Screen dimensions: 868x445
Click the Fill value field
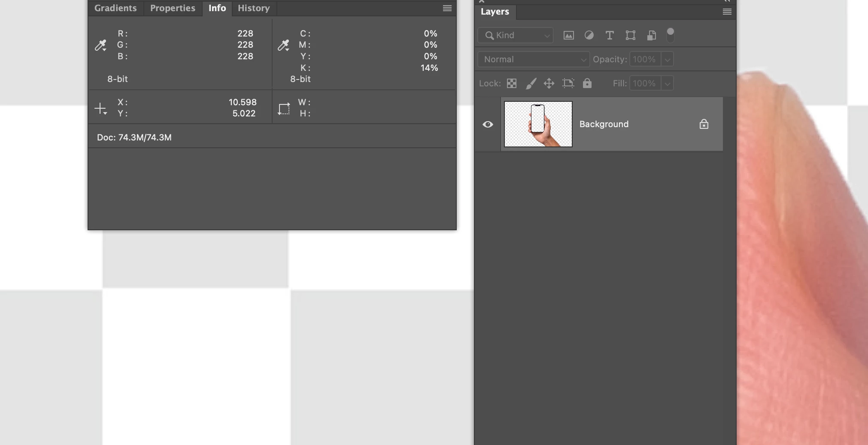click(645, 83)
